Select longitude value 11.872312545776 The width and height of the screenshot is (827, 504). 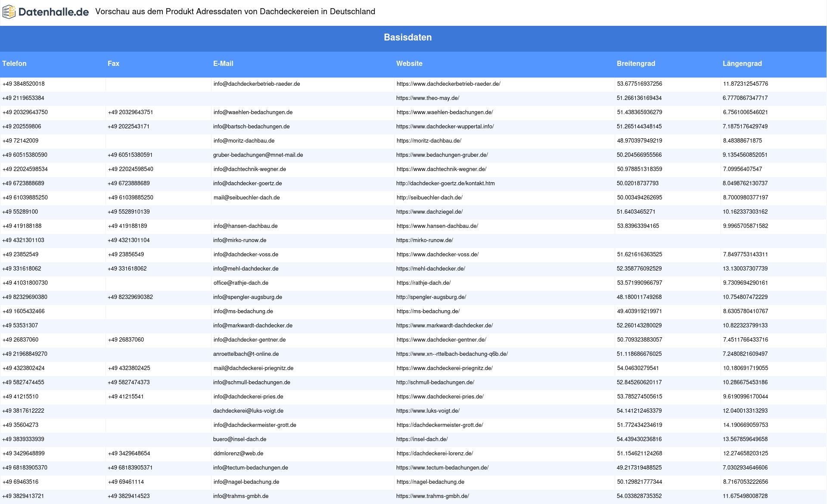coord(746,84)
